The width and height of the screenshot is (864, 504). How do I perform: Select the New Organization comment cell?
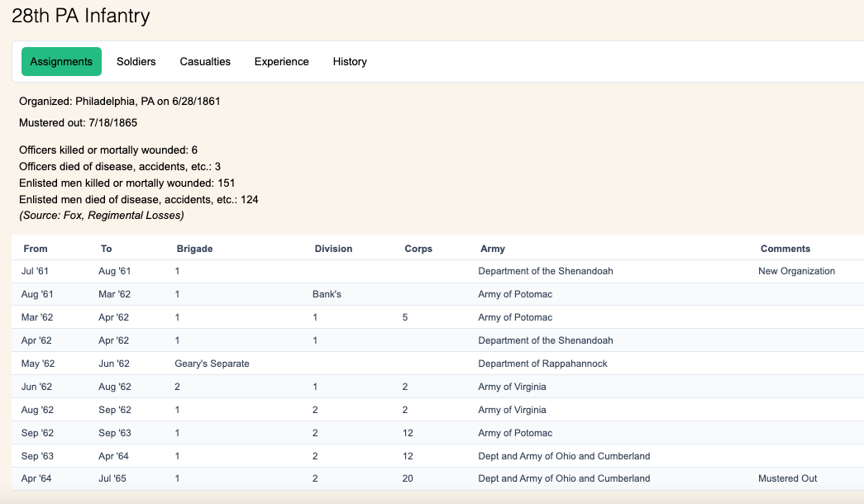(796, 271)
